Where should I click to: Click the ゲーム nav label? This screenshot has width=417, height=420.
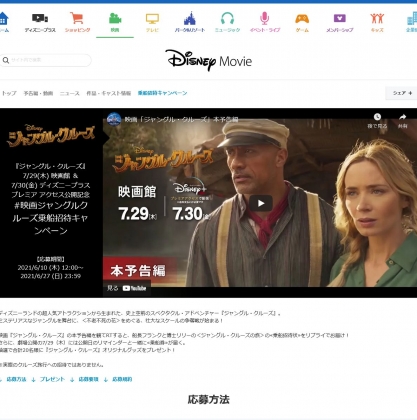[302, 30]
